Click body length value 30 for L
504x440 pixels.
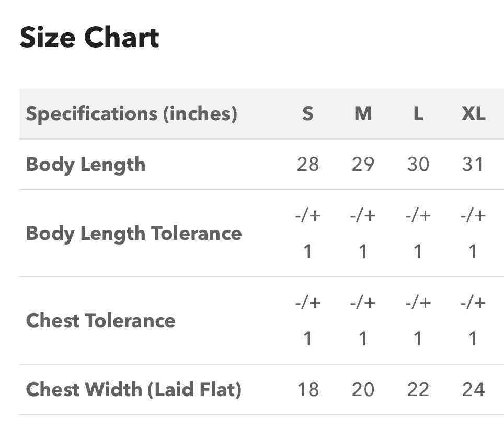418,165
